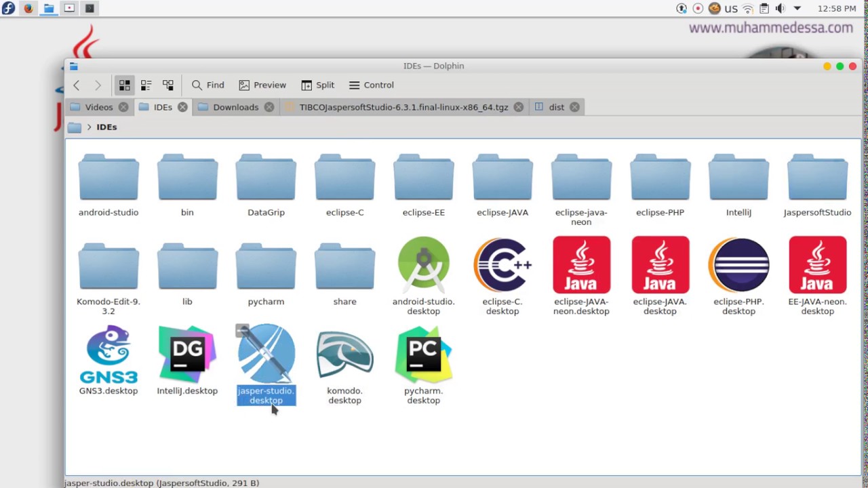Image resolution: width=868 pixels, height=488 pixels.
Task: Close the TIBCOJaspersoftStudio tgz tab
Action: tap(519, 107)
